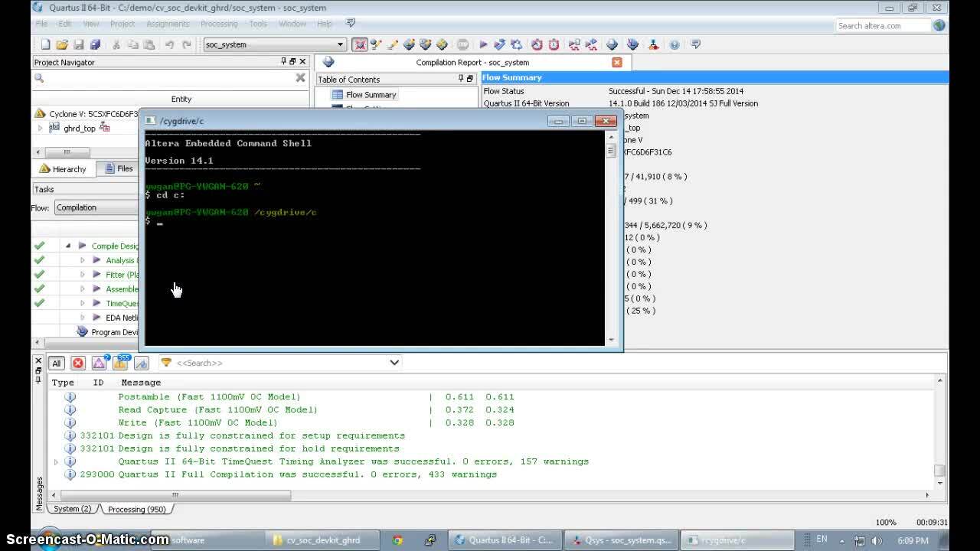This screenshot has height=551, width=980.
Task: Clear the Project Navigator search field
Action: point(300,78)
